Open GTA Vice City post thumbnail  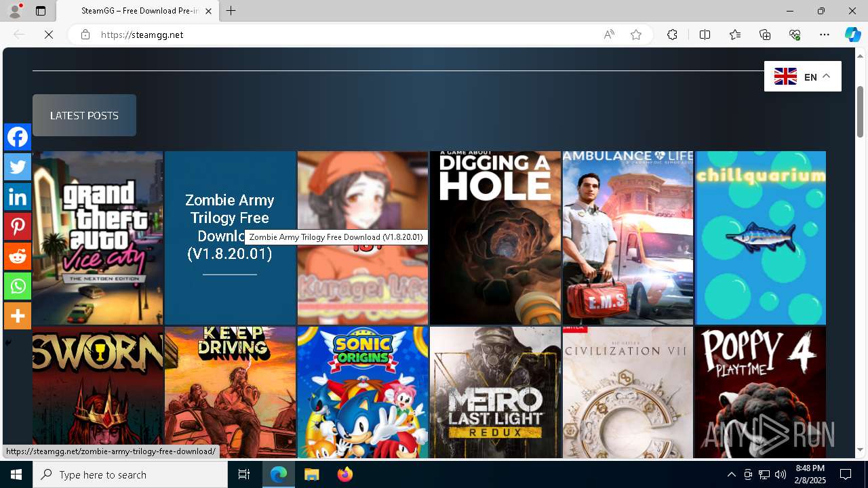pyautogui.click(x=98, y=238)
